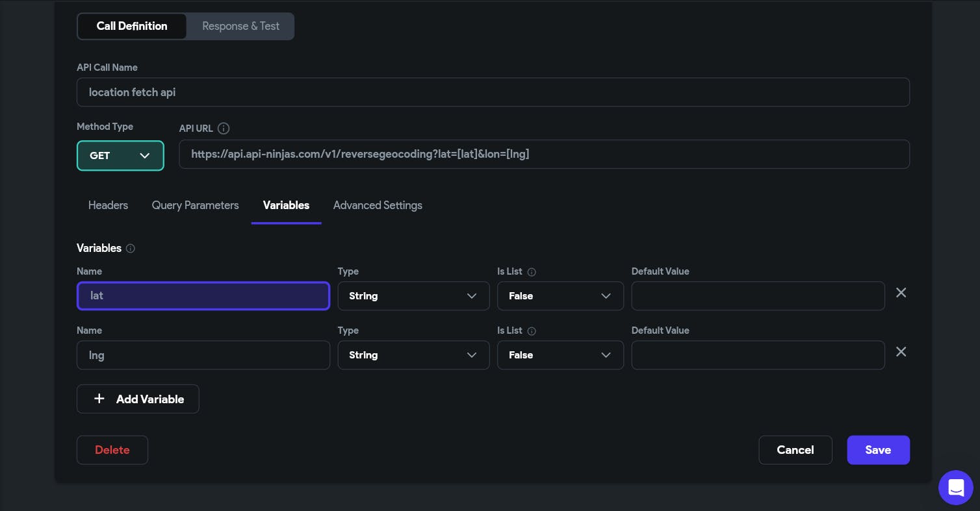Viewport: 980px width, 511px height.
Task: Open the GET method type dropdown
Action: point(120,156)
